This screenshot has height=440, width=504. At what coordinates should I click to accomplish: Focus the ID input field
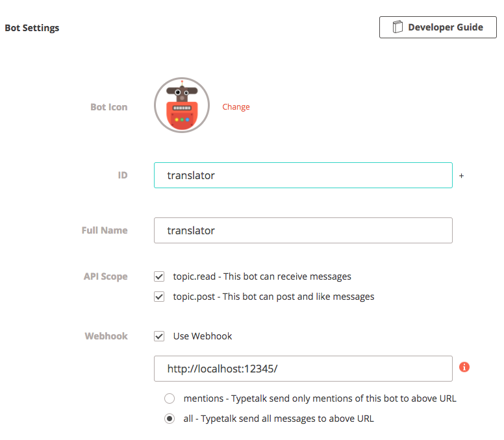click(x=303, y=175)
